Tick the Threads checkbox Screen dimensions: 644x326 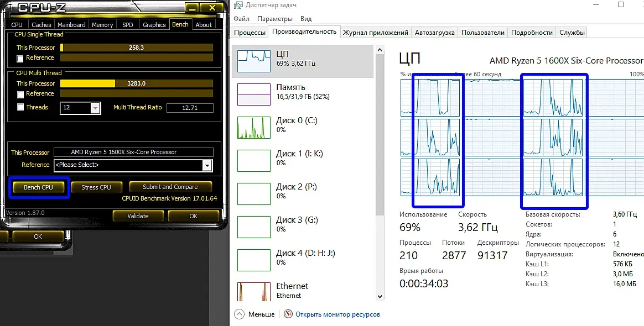(20, 107)
